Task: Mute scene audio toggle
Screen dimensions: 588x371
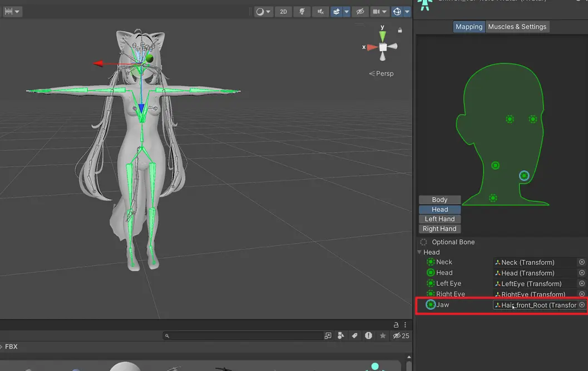Action: [320, 12]
